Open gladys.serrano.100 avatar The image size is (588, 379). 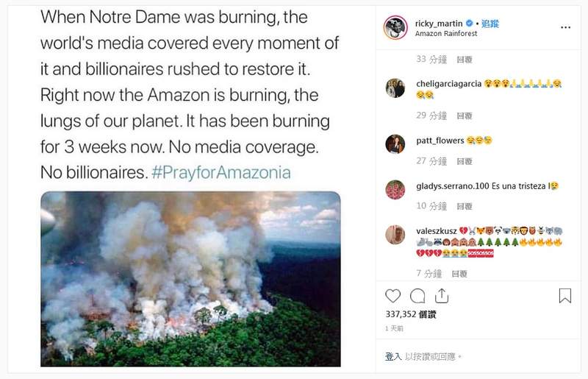pos(395,190)
